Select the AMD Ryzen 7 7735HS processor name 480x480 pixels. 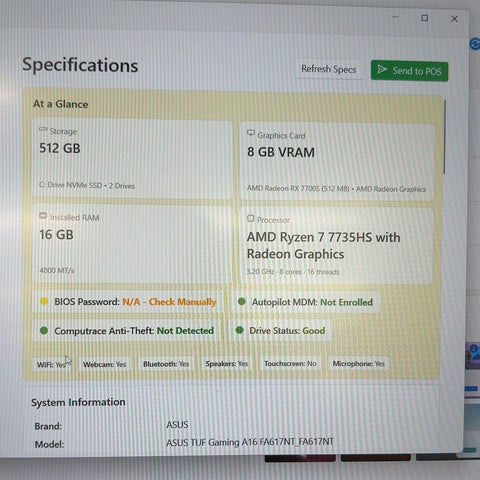323,246
